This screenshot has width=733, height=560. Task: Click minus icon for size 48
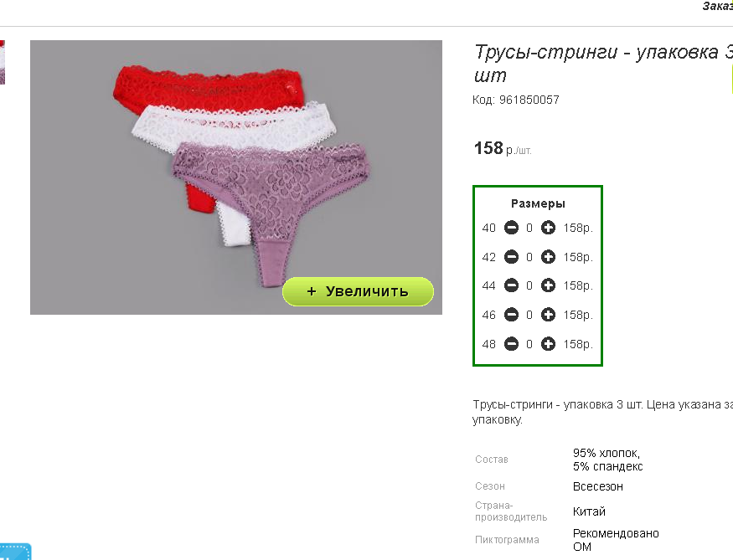pyautogui.click(x=511, y=344)
